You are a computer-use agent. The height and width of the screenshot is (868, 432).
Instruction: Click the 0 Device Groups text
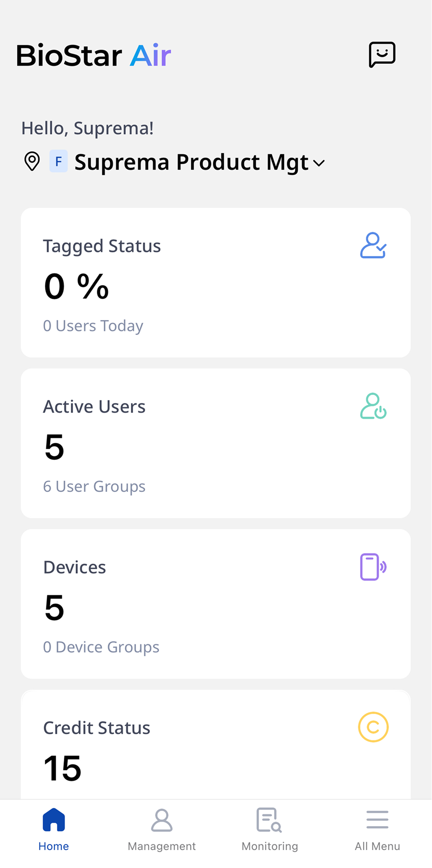coord(101,647)
